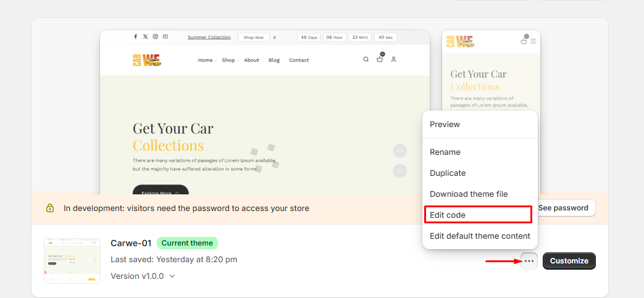
Task: Open search via magnifier icon in preview
Action: [x=366, y=60]
